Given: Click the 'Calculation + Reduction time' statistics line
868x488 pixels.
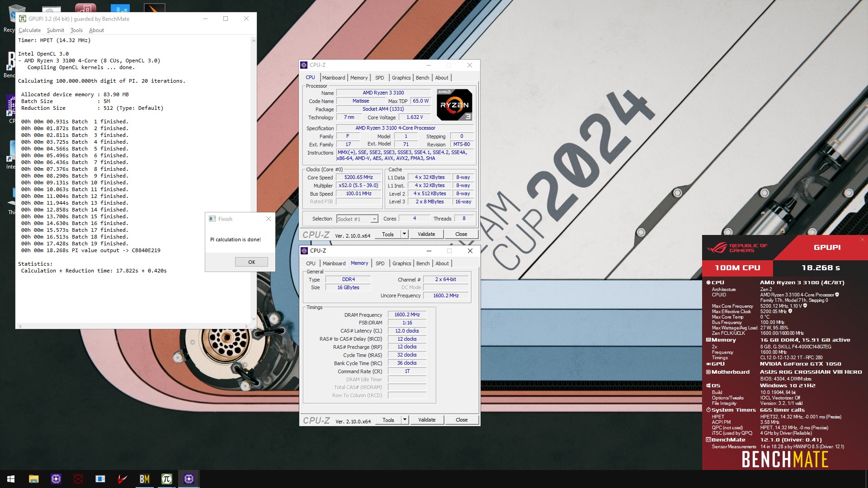Looking at the screenshot, I should click(94, 271).
